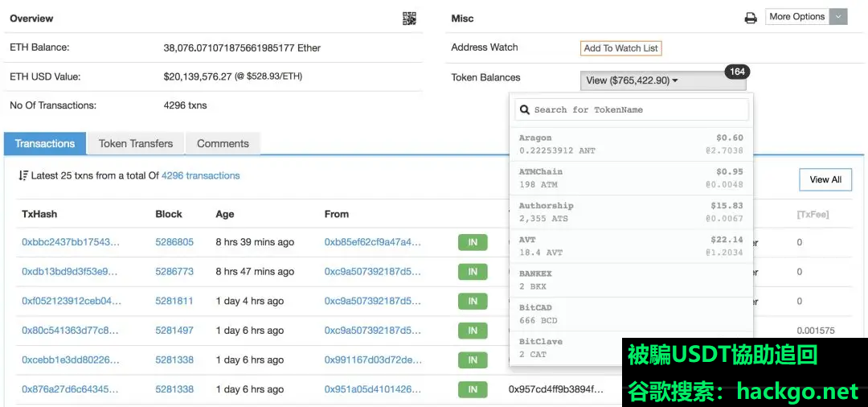
Task: Open From address 0x951a05d4101426…
Action: pyautogui.click(x=373, y=389)
